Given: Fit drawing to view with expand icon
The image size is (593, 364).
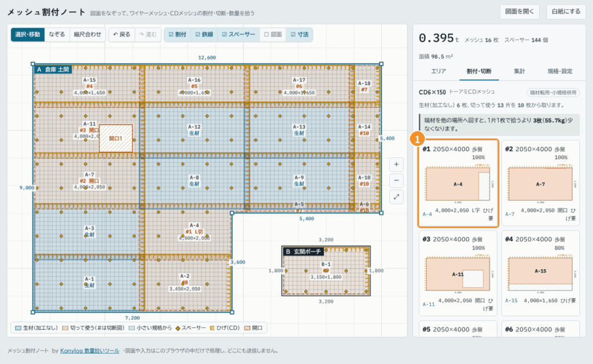Looking at the screenshot, I should click(396, 197).
